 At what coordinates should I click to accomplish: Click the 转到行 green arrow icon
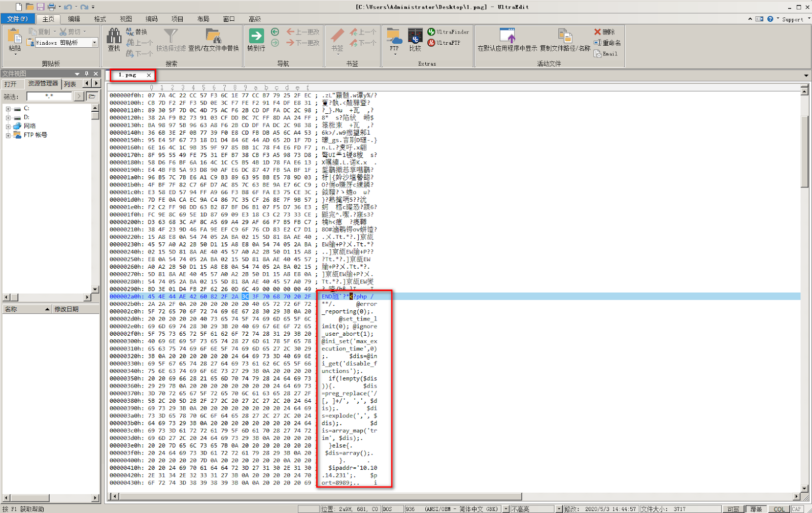click(x=256, y=36)
